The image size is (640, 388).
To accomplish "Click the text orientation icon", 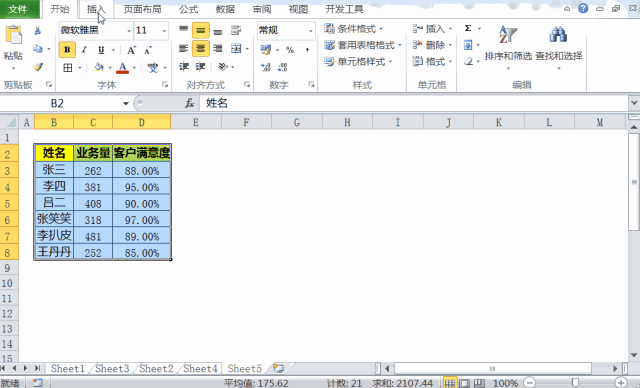I will pyautogui.click(x=223, y=67).
